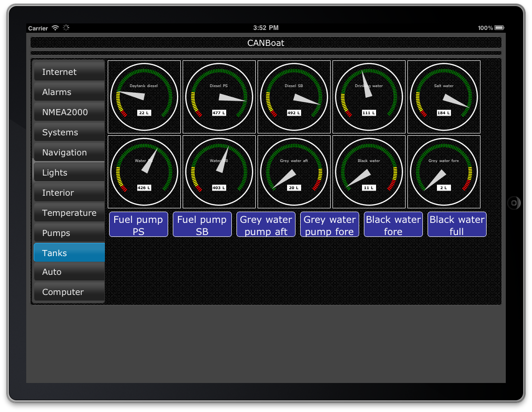Image resolution: width=532 pixels, height=412 pixels.
Task: Click the 3:52 PM clock
Action: point(266,28)
